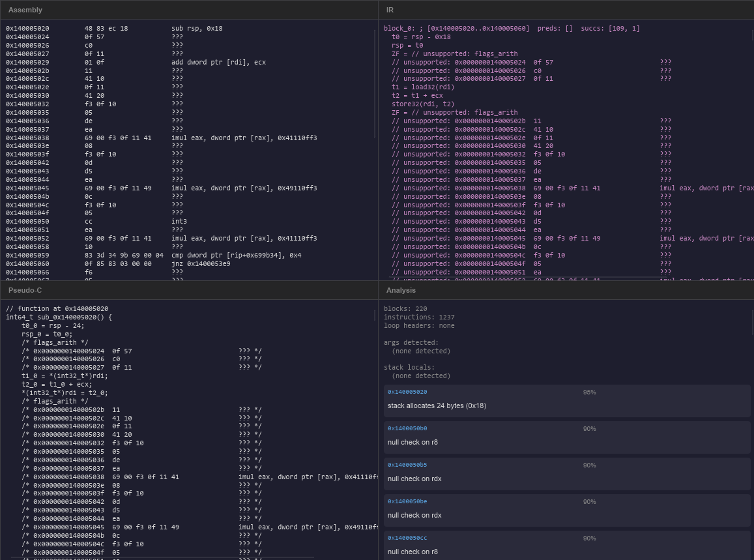The image size is (754, 560).
Task: Open address link 0x140005020 in Analysis panel
Action: (407, 392)
